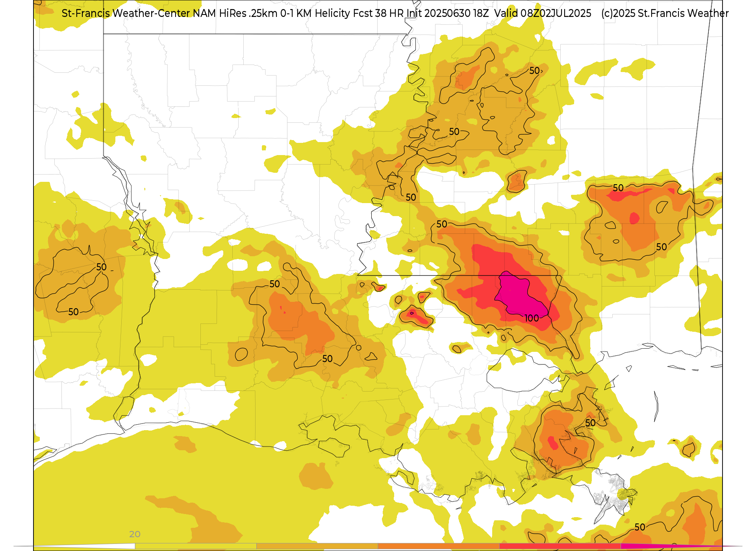Click '0-1 KM Helicity' in the title
This screenshot has width=756, height=551.
tap(315, 13)
